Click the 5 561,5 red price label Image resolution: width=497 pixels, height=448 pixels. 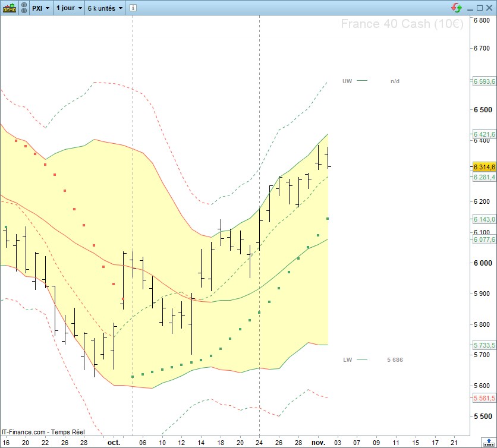point(484,398)
